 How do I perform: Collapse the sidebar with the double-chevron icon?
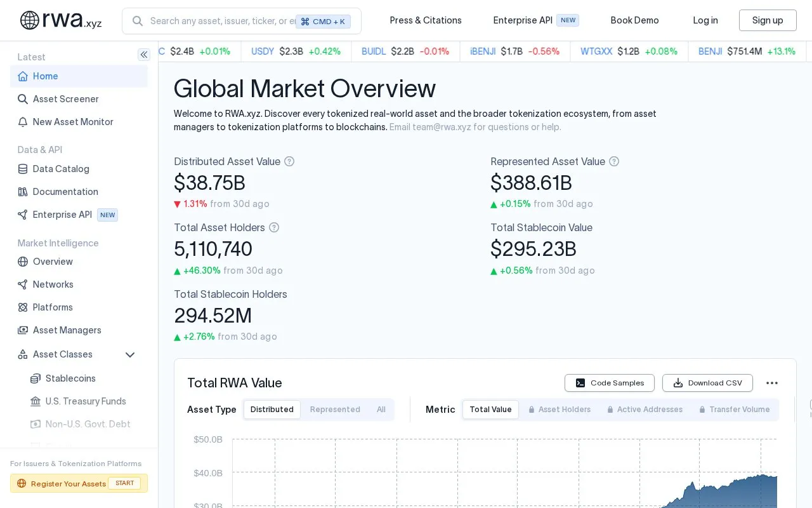pyautogui.click(x=144, y=55)
